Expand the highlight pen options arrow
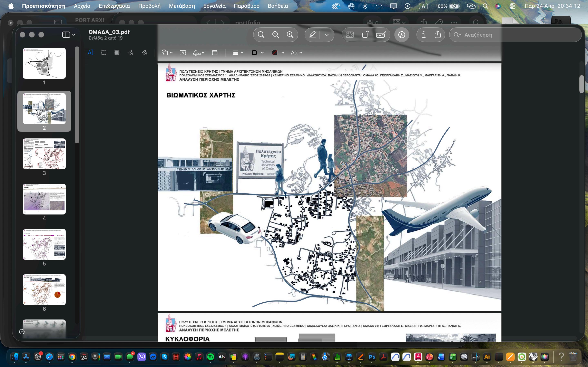588x367 pixels. [327, 35]
